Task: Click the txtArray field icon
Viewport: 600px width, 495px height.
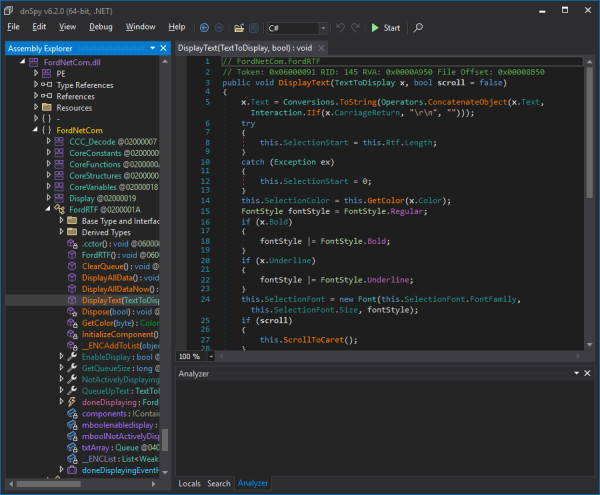Action: (72, 447)
